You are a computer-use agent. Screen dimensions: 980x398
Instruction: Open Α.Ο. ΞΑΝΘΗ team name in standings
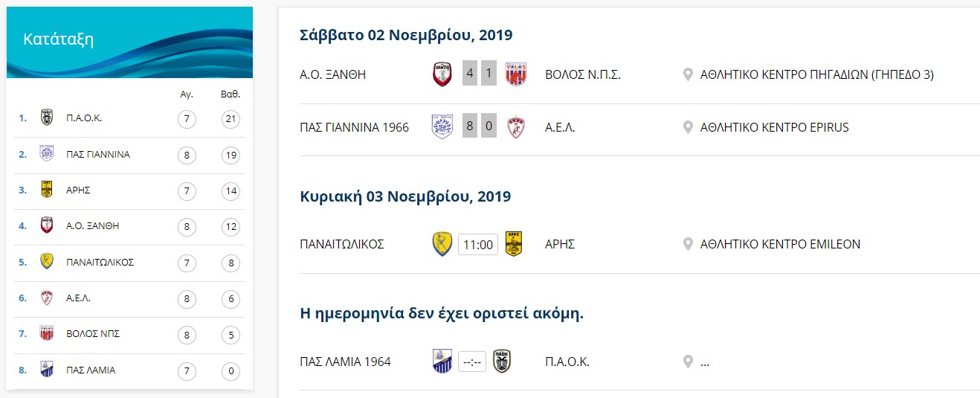click(x=93, y=226)
